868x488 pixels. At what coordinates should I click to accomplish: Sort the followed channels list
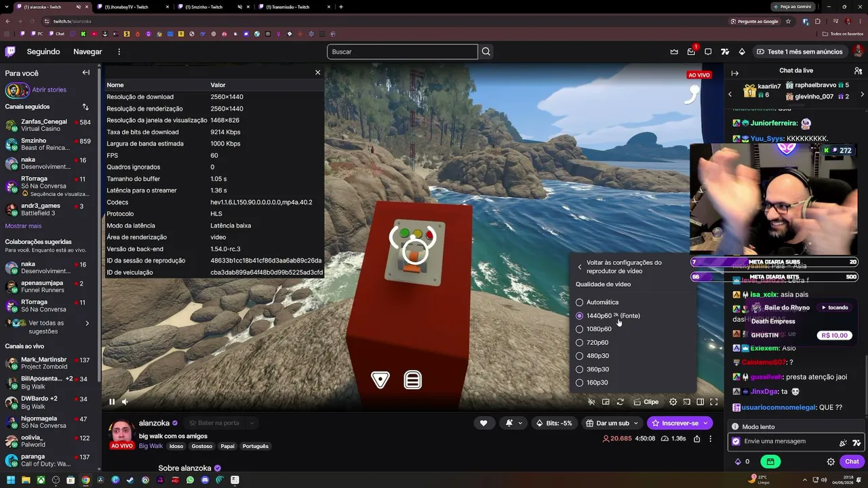85,106
